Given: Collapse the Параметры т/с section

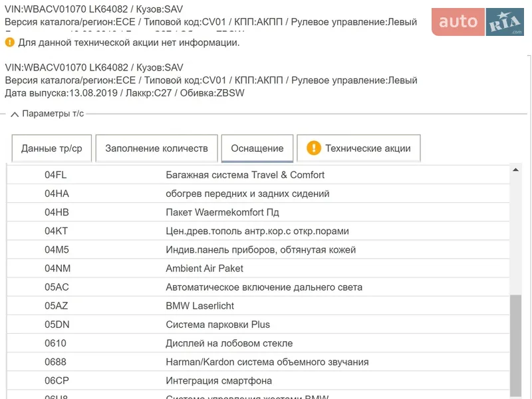Looking at the screenshot, I should click(15, 114).
